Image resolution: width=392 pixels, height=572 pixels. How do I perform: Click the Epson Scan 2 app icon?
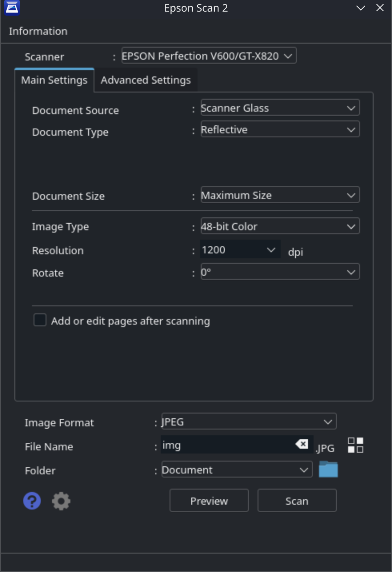click(x=12, y=8)
